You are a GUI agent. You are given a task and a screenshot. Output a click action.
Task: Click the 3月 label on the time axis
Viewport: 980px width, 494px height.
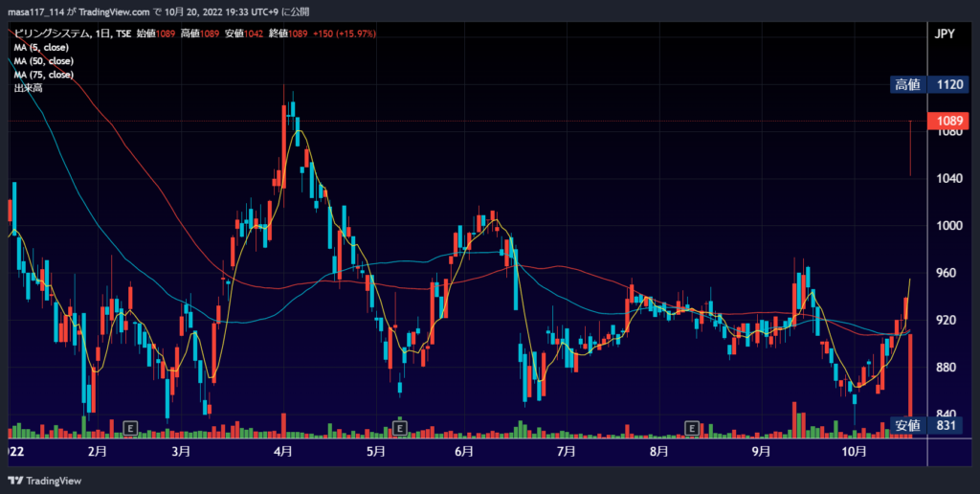181,452
